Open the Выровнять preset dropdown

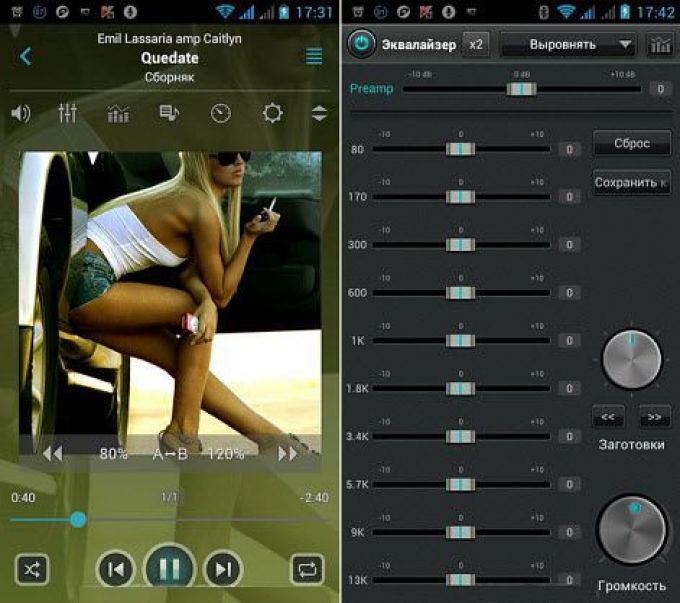point(568,45)
